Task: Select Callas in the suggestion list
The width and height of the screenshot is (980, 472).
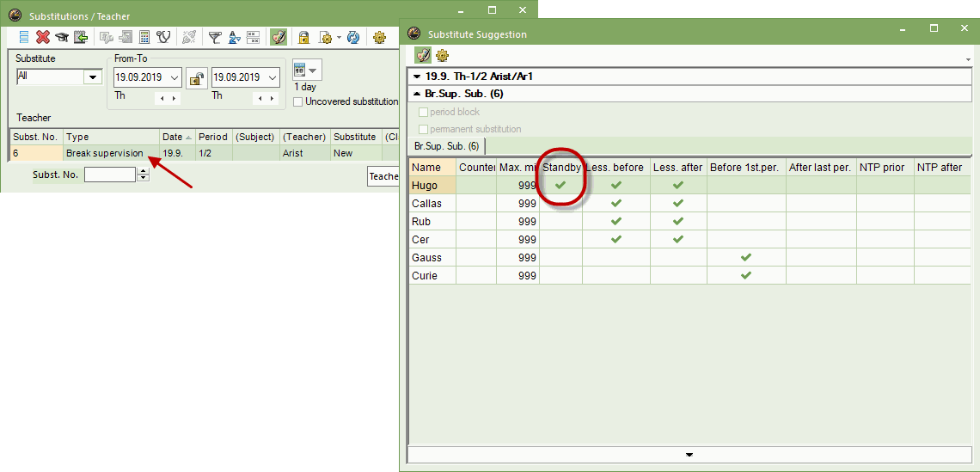Action: 432,203
